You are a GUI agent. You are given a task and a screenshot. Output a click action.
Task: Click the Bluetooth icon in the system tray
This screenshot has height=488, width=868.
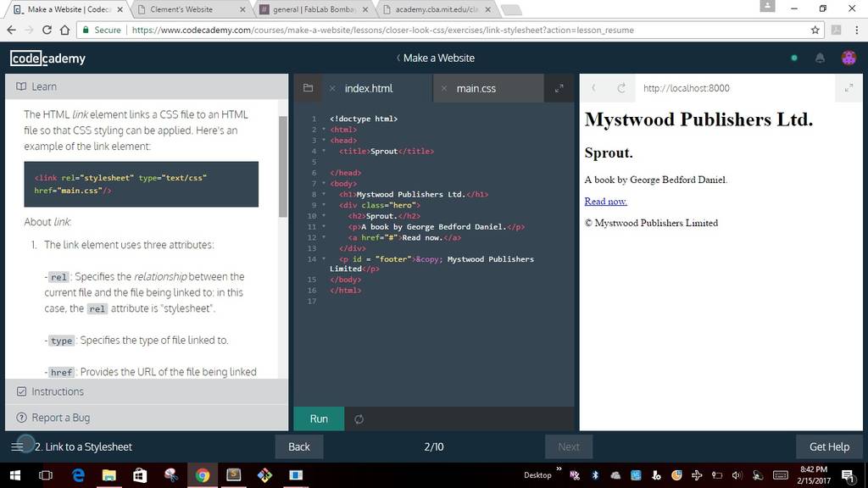click(x=595, y=474)
